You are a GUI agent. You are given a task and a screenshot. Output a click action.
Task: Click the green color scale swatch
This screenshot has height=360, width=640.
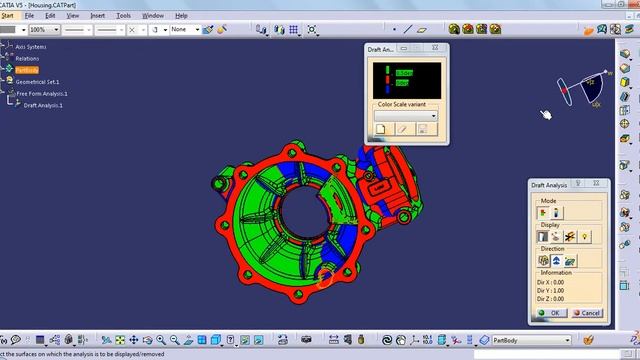(x=387, y=70)
